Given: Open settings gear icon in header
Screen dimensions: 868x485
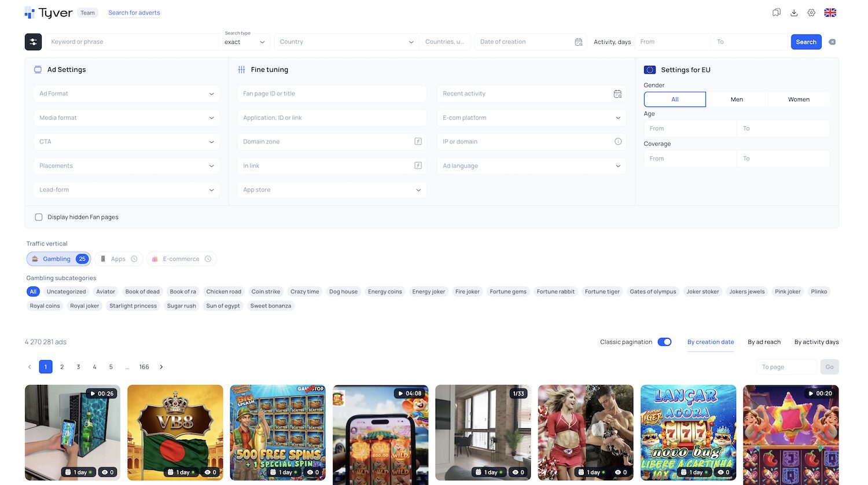Looking at the screenshot, I should pos(811,13).
